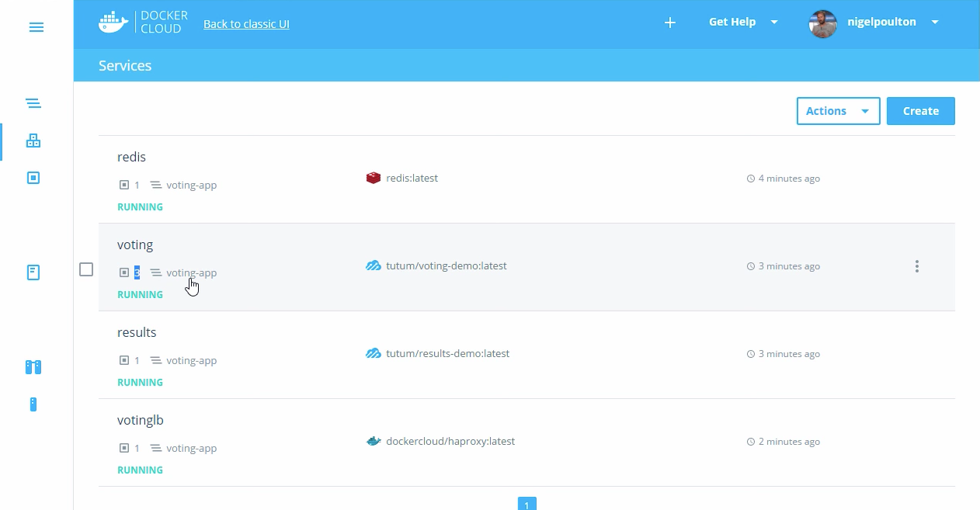The image size is (980, 510).
Task: Click the plus icon in top bar
Action: [670, 23]
